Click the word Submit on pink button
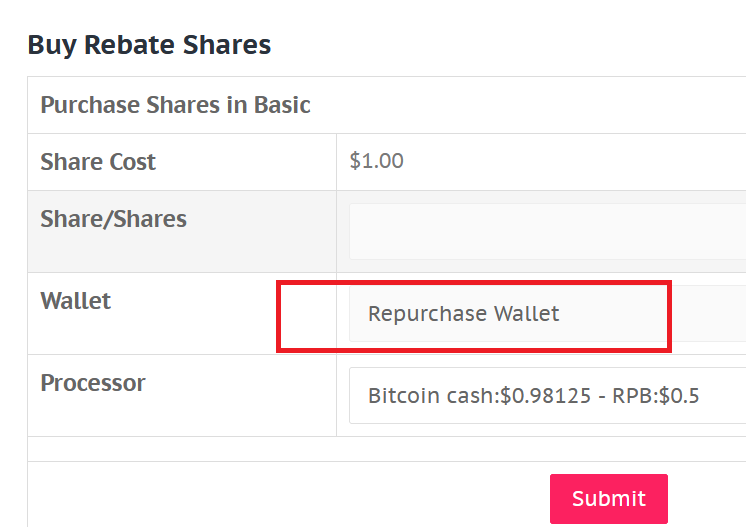Screen dimensions: 746x527 click(609, 498)
